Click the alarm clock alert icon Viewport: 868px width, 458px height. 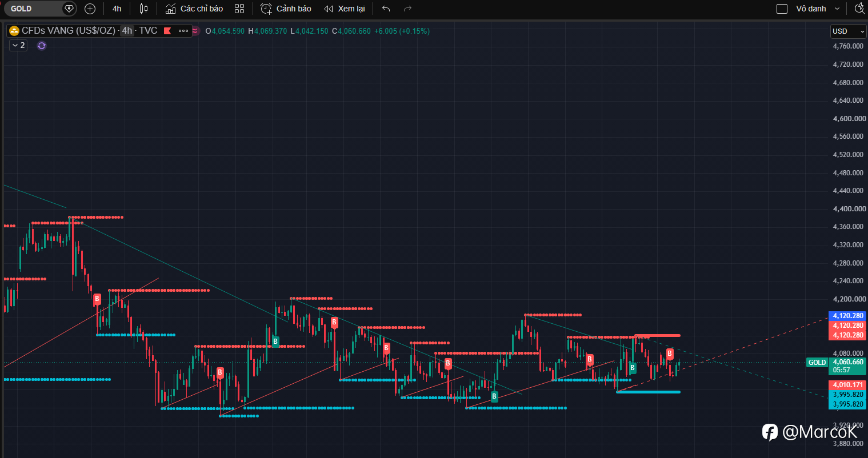click(266, 9)
